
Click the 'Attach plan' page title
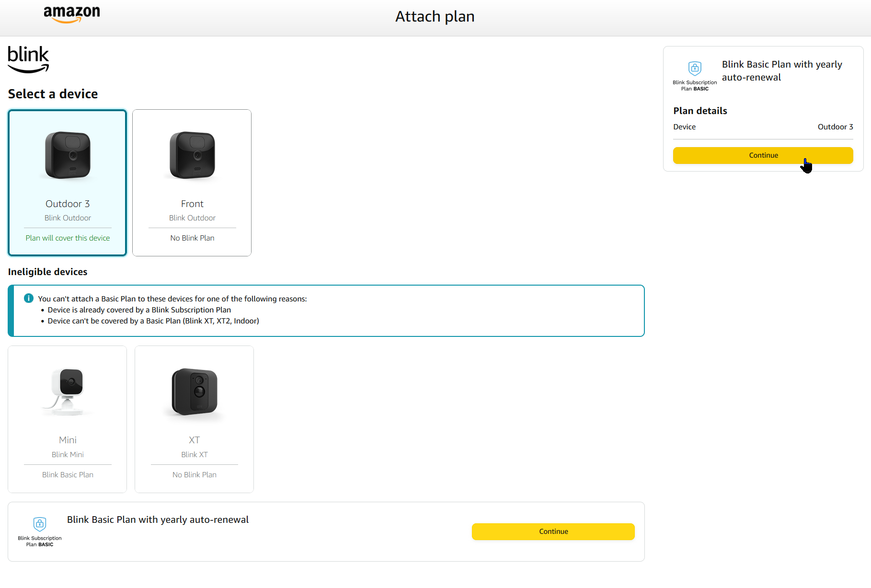coord(435,17)
